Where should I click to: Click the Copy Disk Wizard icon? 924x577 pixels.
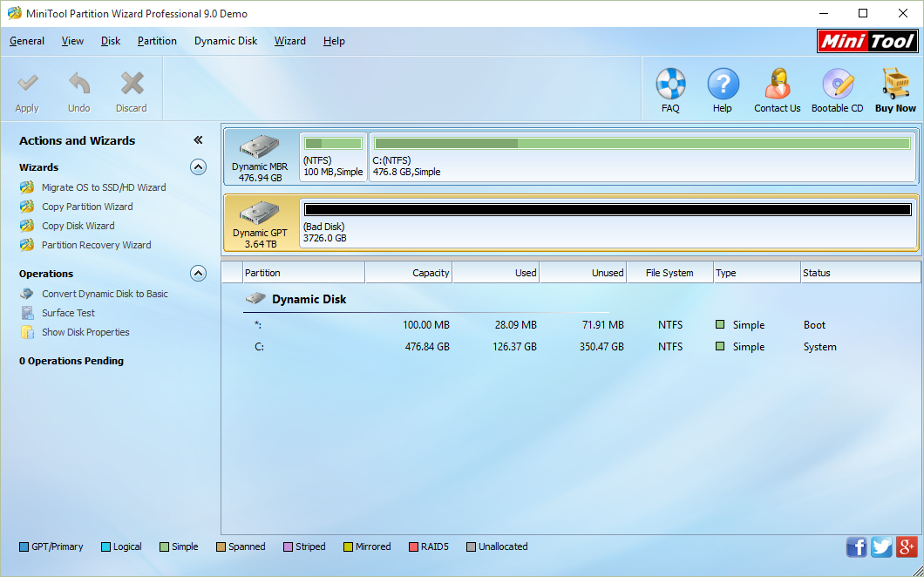pyautogui.click(x=26, y=226)
